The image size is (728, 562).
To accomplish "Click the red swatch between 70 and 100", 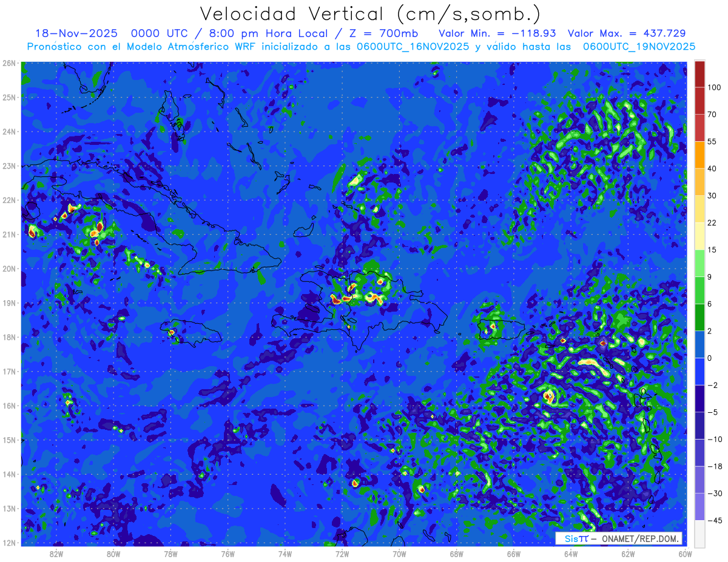I will pos(699,101).
